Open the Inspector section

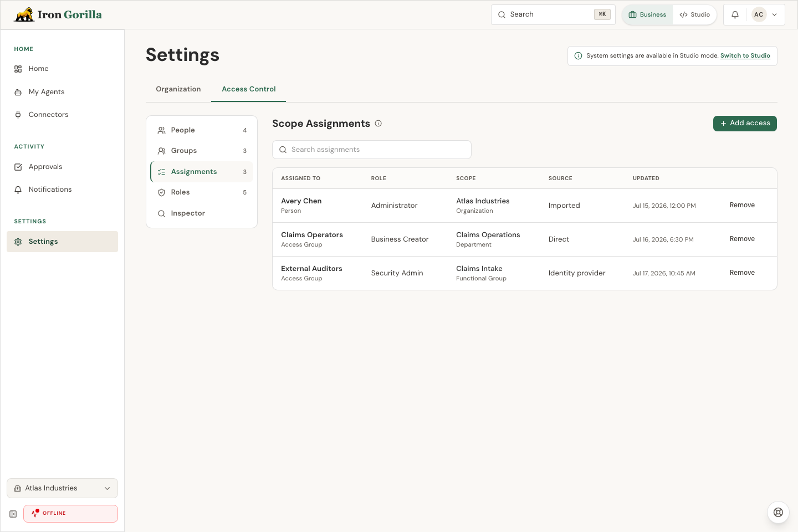(202, 213)
